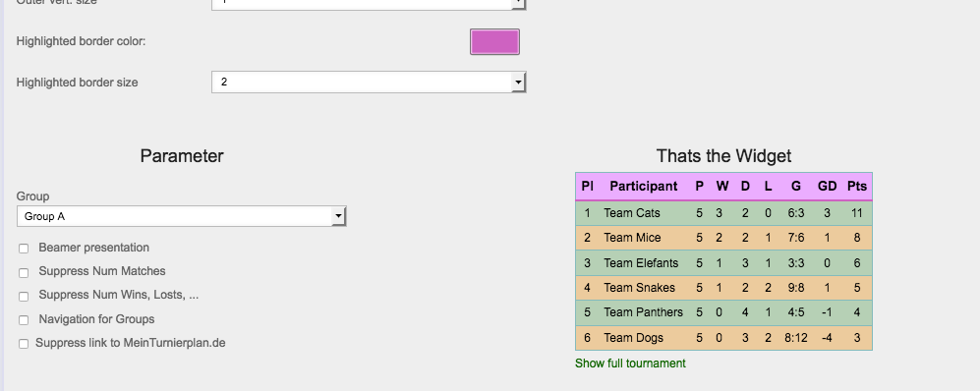Open the highlighted border color swatch

click(x=494, y=42)
